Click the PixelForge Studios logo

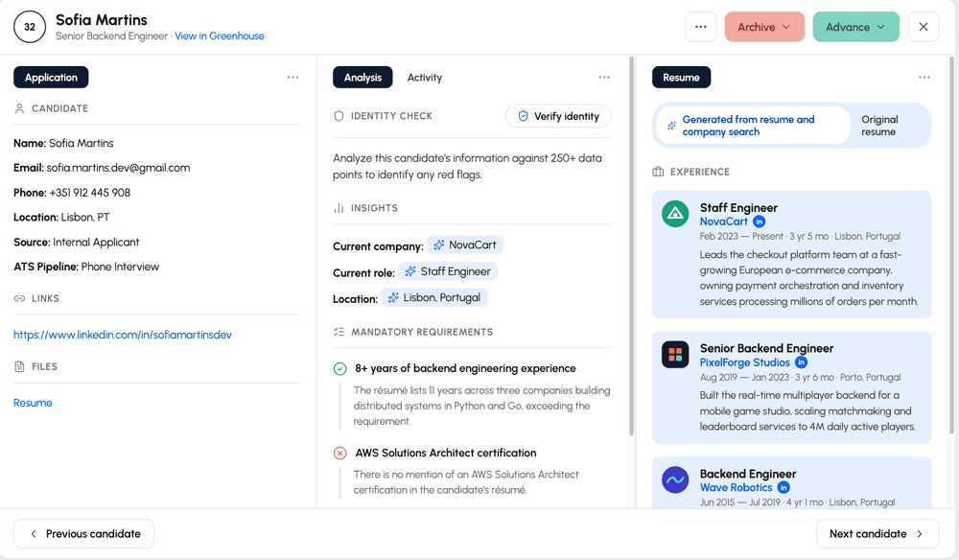click(675, 355)
